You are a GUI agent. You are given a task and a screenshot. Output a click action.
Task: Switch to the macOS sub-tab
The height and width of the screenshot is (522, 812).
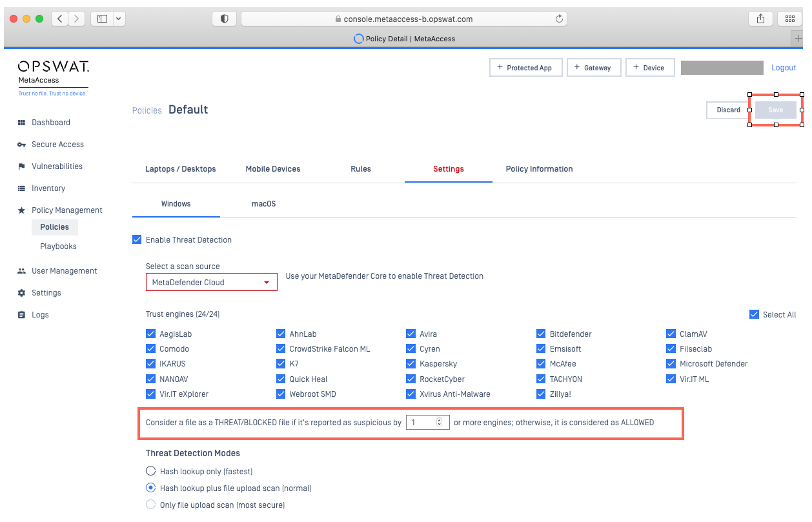coord(263,204)
